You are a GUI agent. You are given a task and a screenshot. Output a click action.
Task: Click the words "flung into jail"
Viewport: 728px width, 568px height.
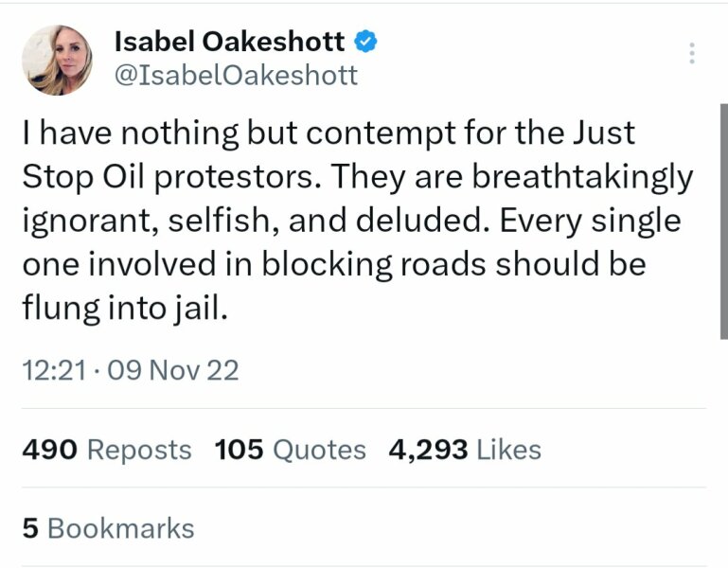click(124, 310)
